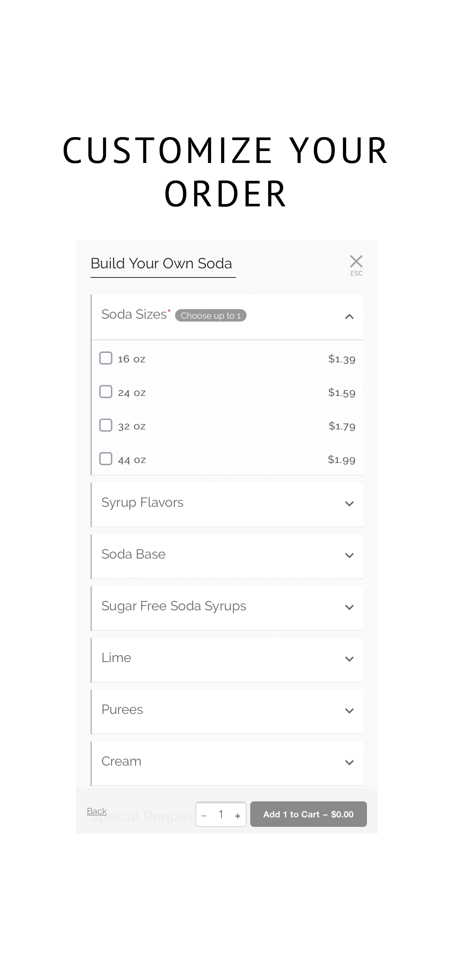
Task: Increase quantity with the plus icon
Action: [x=237, y=816]
